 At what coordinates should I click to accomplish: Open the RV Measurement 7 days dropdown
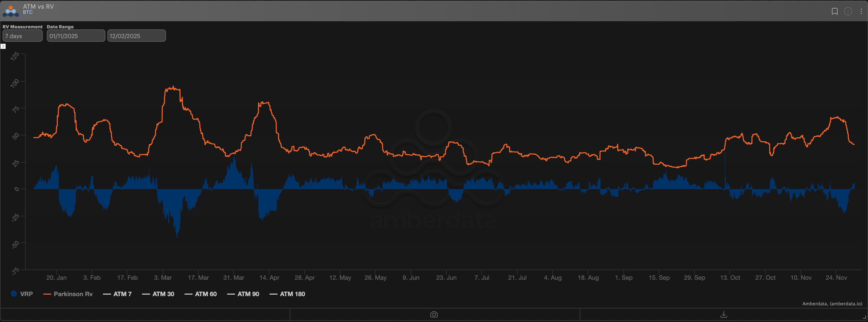click(23, 36)
